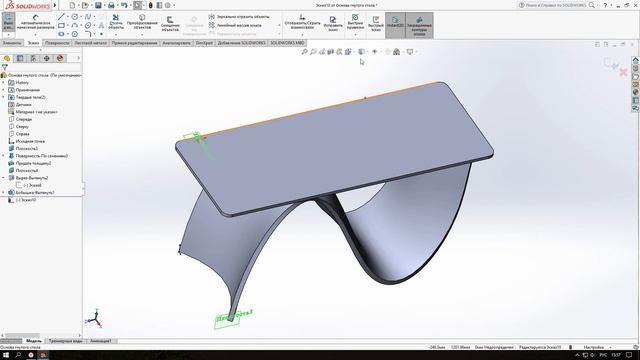
Task: Switch to SOLIDWORKS MBD tab
Action: [287, 43]
